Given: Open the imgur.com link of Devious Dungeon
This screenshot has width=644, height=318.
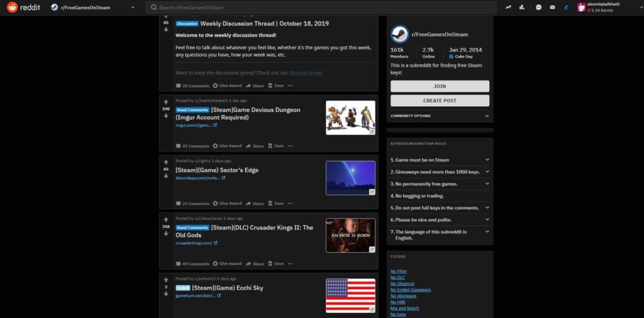Looking at the screenshot, I should click(x=196, y=125).
